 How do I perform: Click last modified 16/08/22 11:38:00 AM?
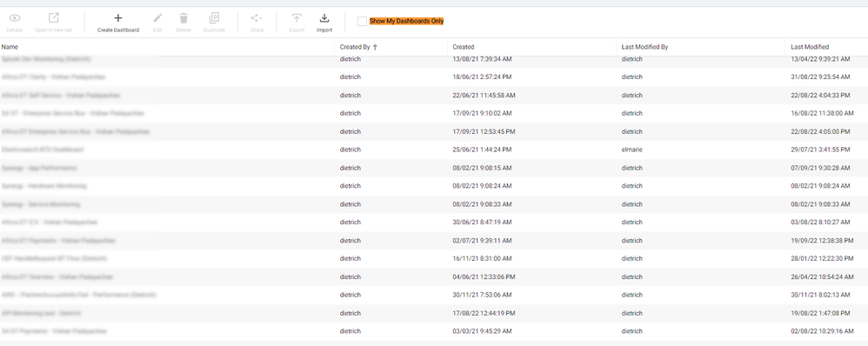(822, 113)
